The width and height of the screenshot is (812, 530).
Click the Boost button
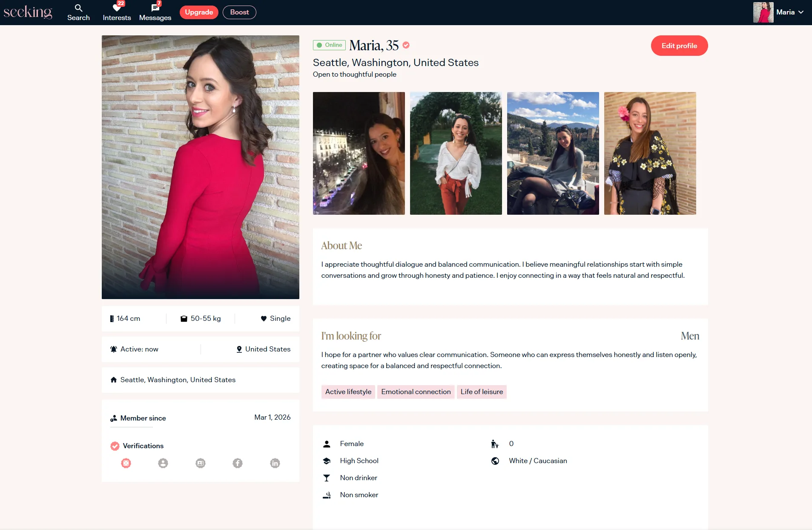(x=239, y=12)
